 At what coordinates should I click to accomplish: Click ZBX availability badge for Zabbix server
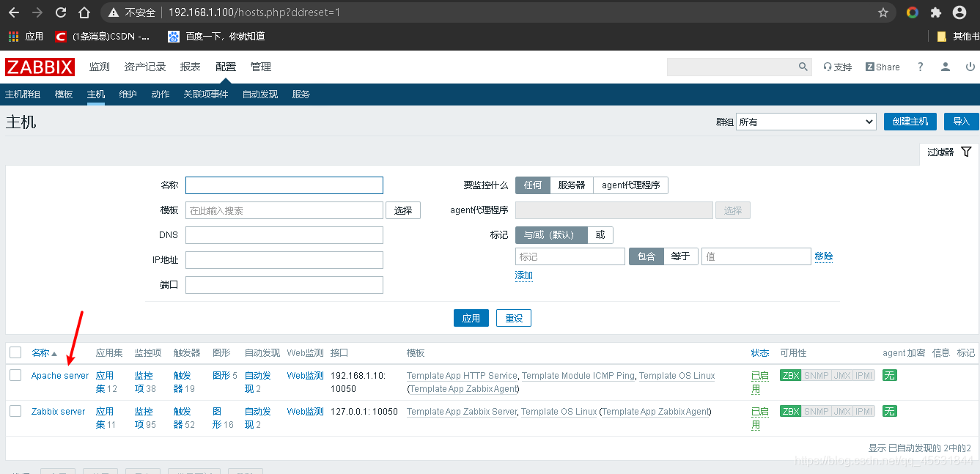coord(791,412)
